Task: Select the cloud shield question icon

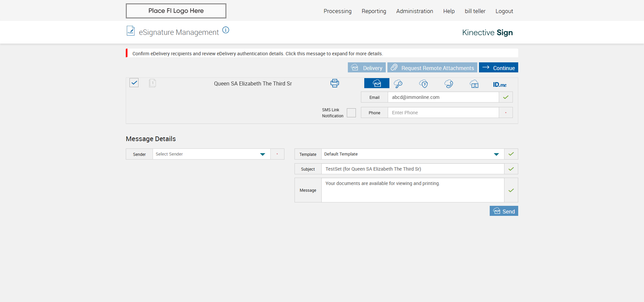Action: [x=424, y=84]
